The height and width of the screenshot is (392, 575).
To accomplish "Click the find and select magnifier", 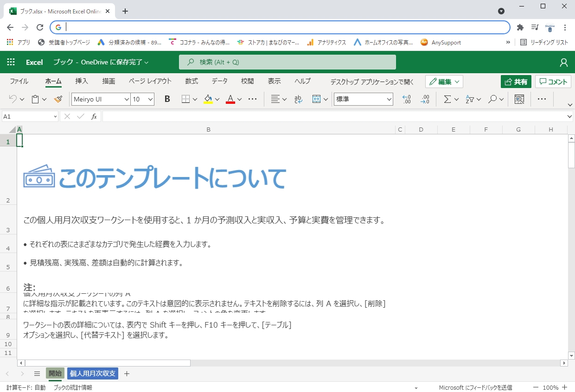I will pos(492,99).
